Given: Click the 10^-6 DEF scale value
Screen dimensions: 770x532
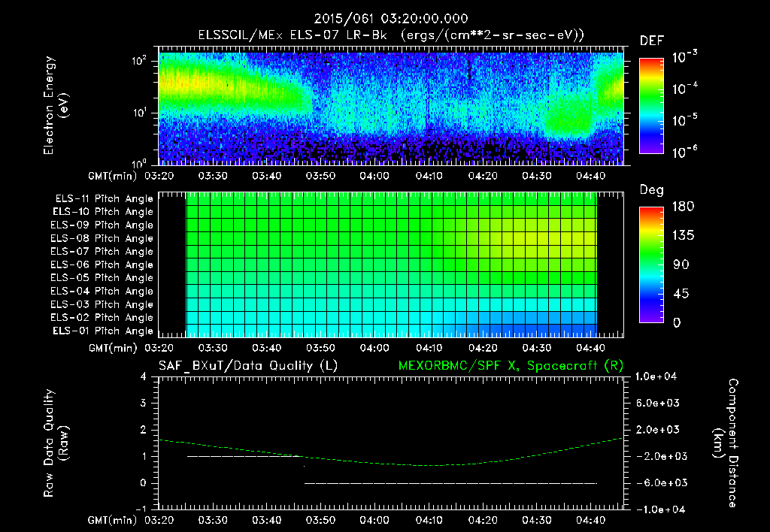Looking at the screenshot, I should tap(684, 152).
